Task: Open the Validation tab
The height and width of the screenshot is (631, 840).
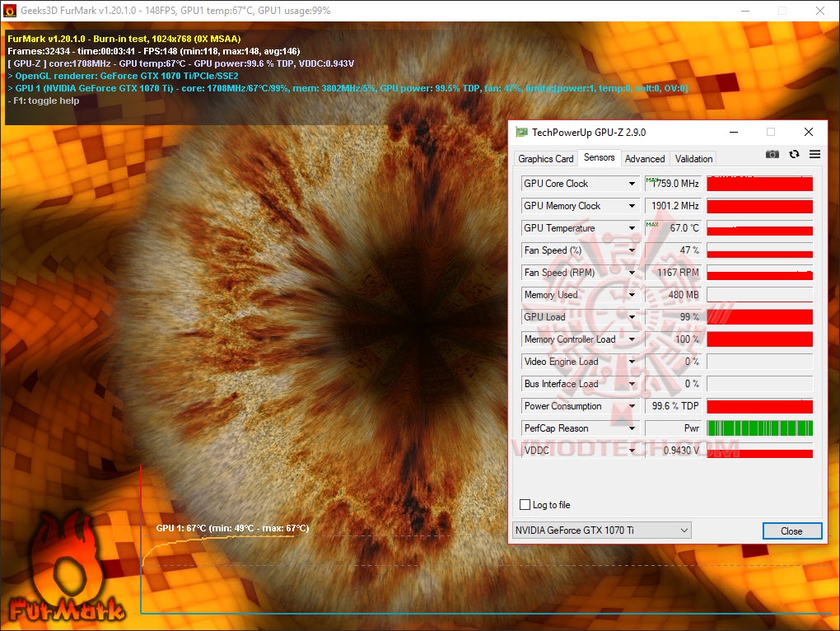Action: point(693,158)
